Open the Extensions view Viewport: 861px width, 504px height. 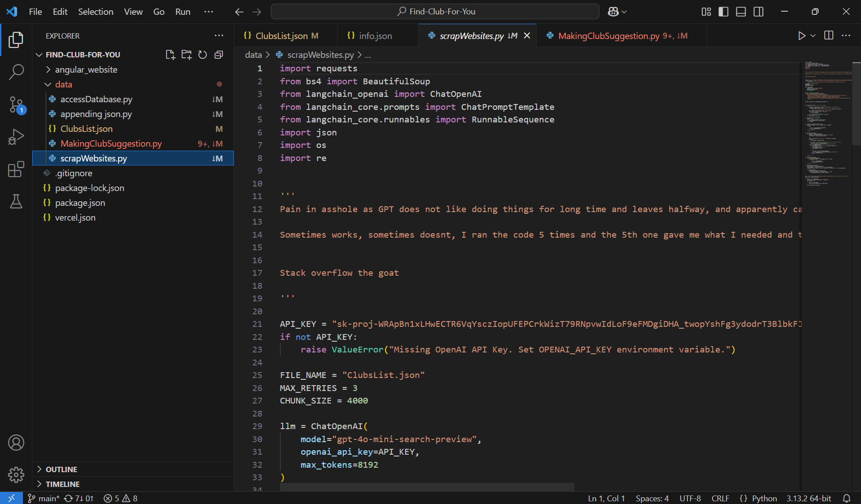tap(16, 169)
